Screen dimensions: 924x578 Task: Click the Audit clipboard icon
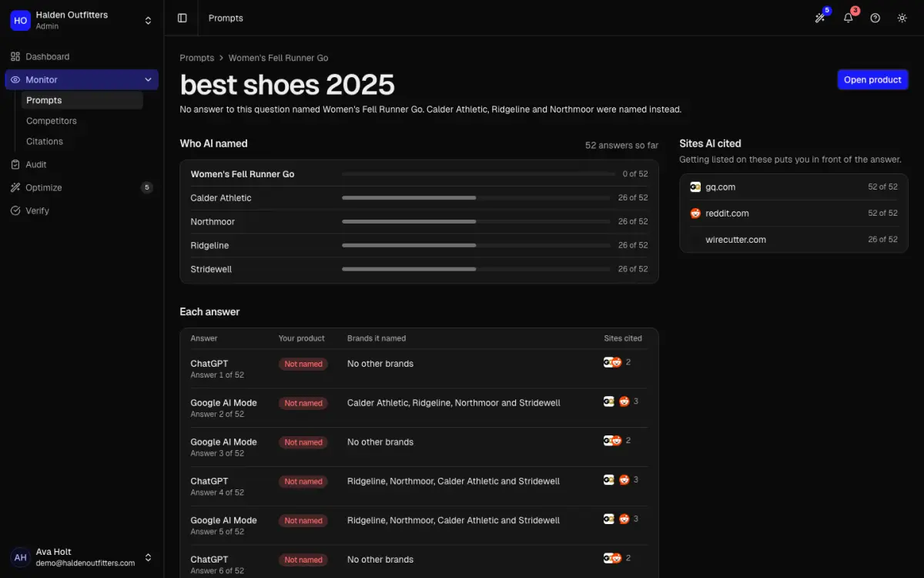15,164
